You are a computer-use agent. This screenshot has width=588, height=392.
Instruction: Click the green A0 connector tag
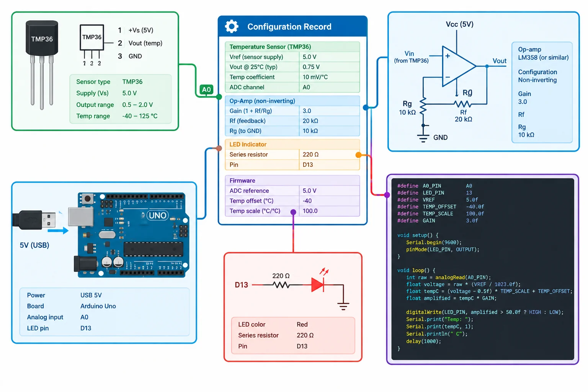(206, 90)
